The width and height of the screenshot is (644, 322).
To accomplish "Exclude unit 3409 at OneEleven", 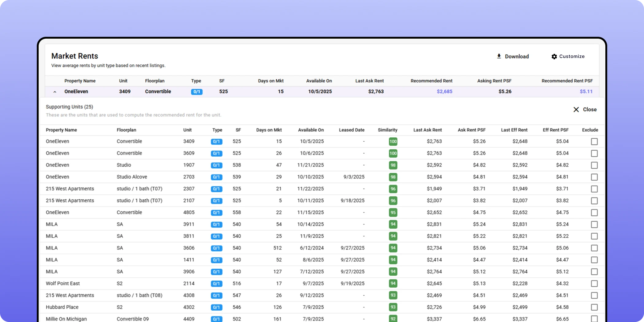I will pos(594,141).
